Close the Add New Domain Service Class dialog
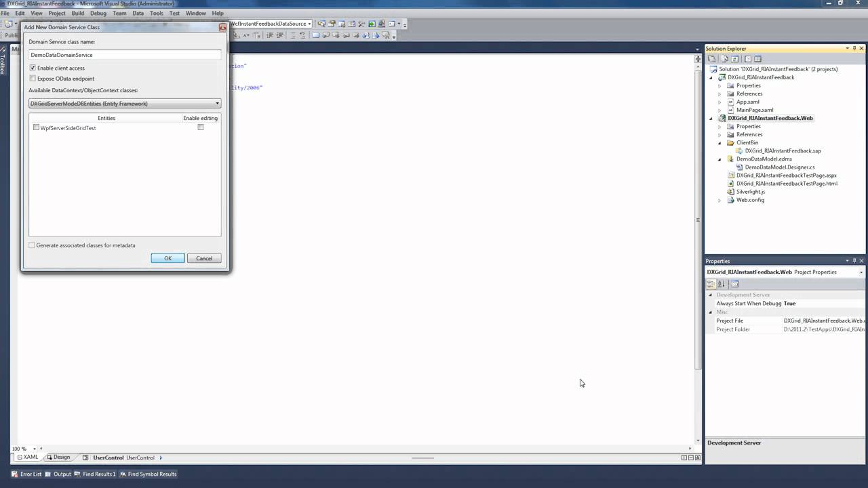 [222, 27]
